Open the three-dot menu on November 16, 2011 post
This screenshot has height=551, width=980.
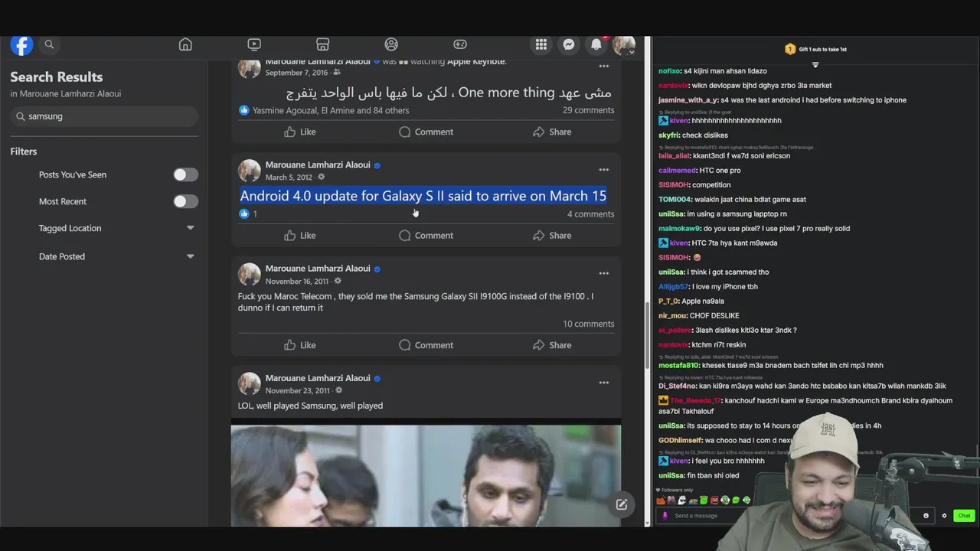coord(604,273)
